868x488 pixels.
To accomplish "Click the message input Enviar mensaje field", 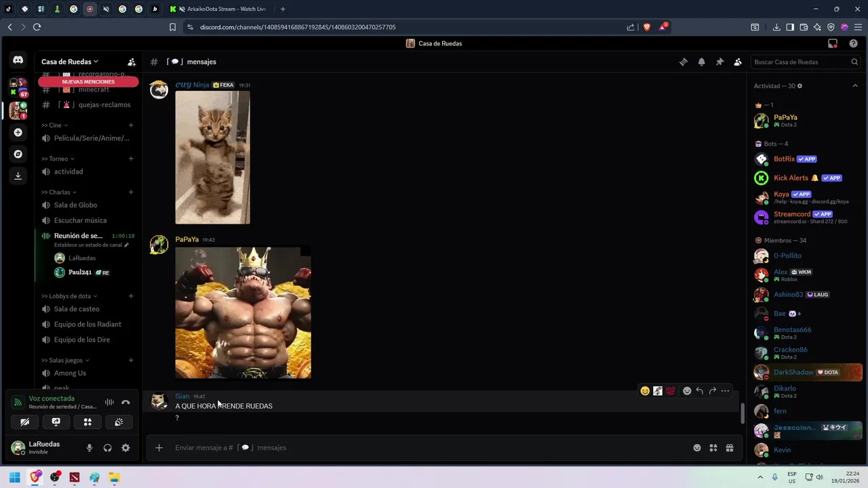I will pos(427,447).
